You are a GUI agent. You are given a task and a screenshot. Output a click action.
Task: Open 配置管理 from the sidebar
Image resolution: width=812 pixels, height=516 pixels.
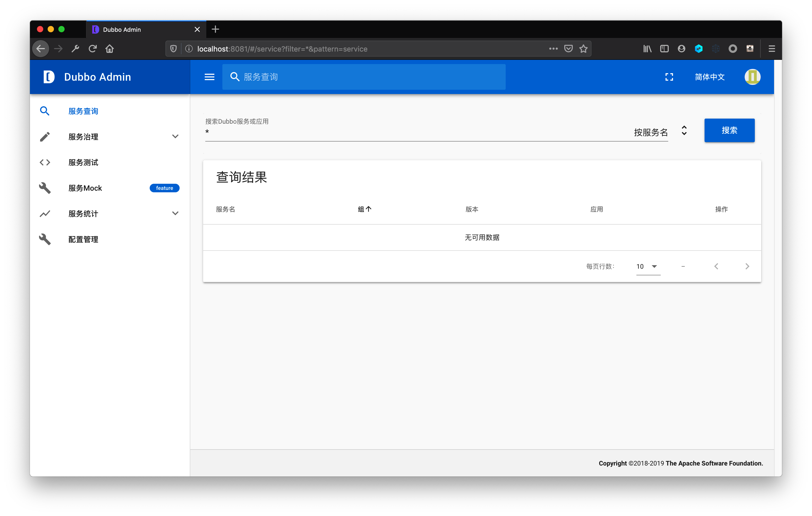point(83,239)
